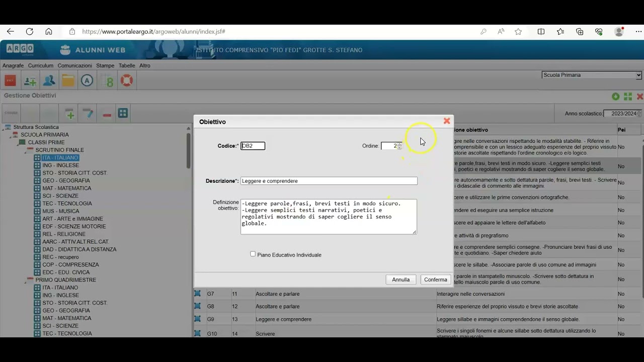
Task: Select REL - RELIGIONE in the tree
Action: 64,234
